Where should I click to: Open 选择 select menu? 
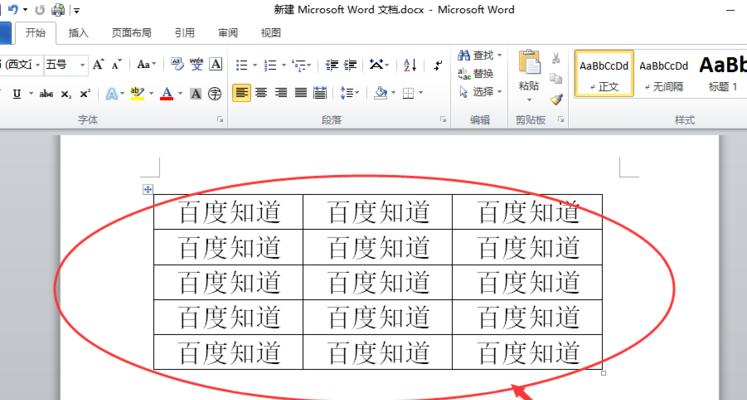480,91
